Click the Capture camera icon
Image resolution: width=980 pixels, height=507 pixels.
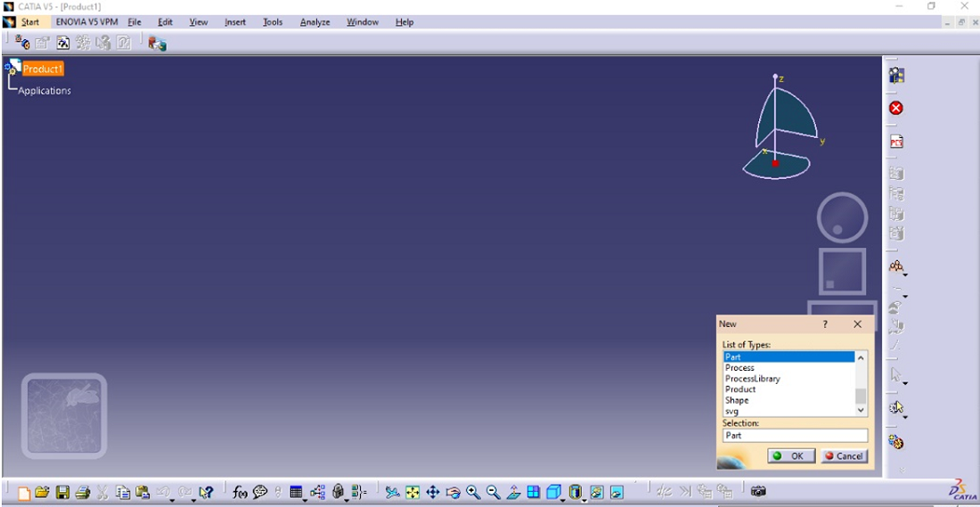pos(758,491)
